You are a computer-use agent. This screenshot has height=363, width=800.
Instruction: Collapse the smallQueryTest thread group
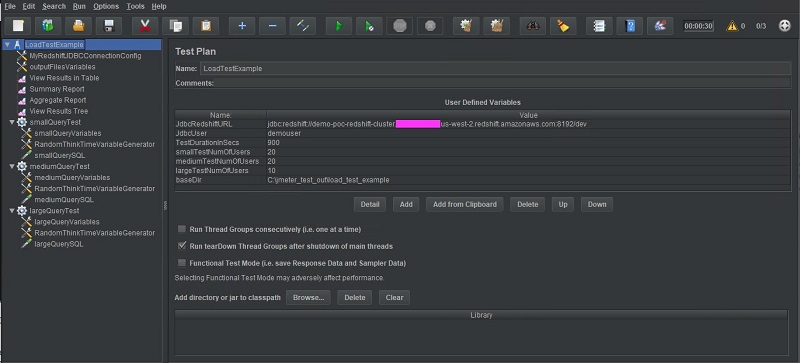12,123
